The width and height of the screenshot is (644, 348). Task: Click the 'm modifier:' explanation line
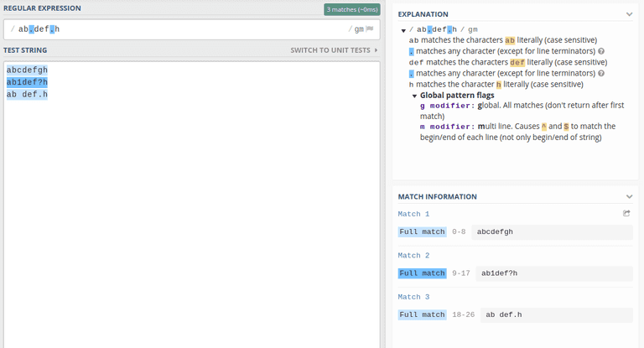click(x=517, y=132)
